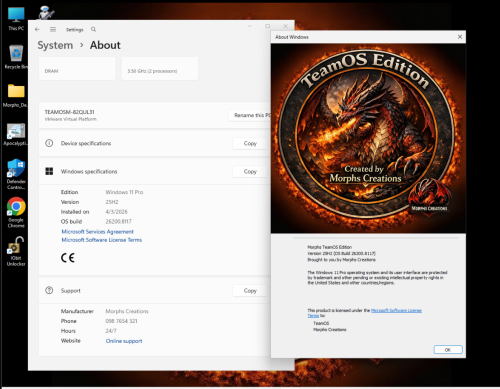The height and width of the screenshot is (389, 500).
Task: Select the Defender Control shortcut icon
Action: point(16,174)
